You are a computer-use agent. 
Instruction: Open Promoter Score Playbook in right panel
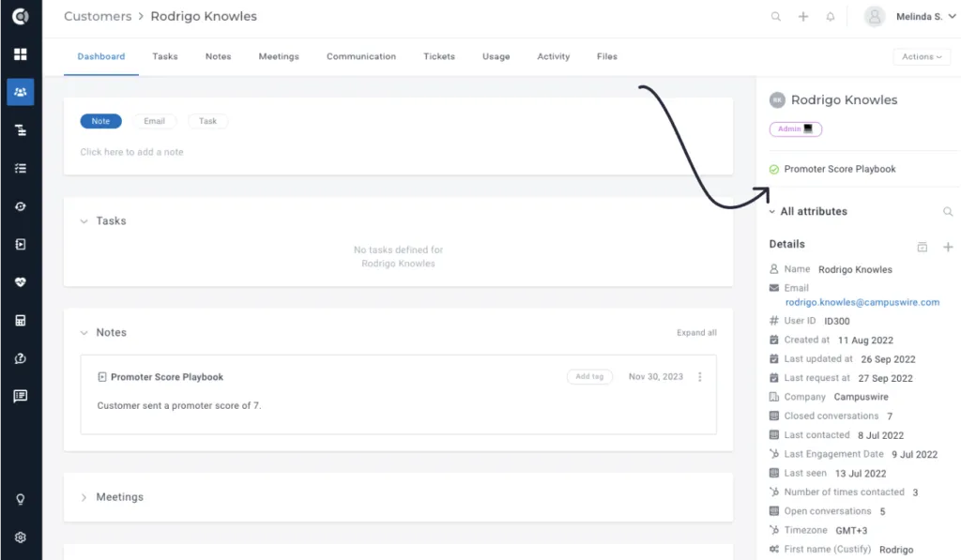point(840,169)
